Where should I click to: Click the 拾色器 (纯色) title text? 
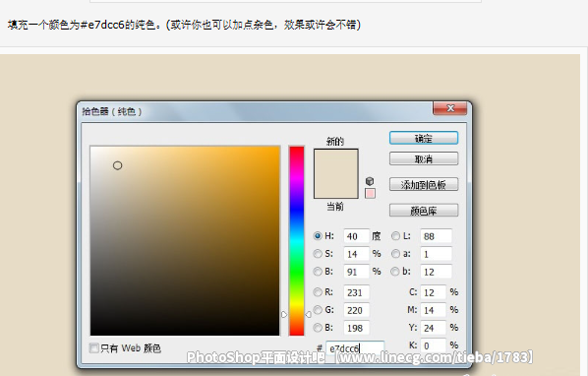point(112,111)
